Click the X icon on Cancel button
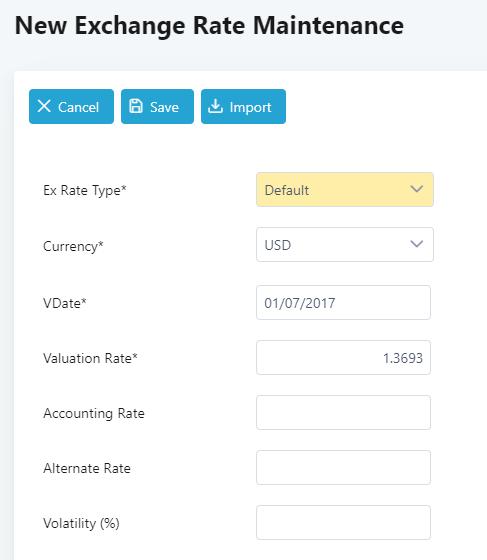 click(x=44, y=106)
